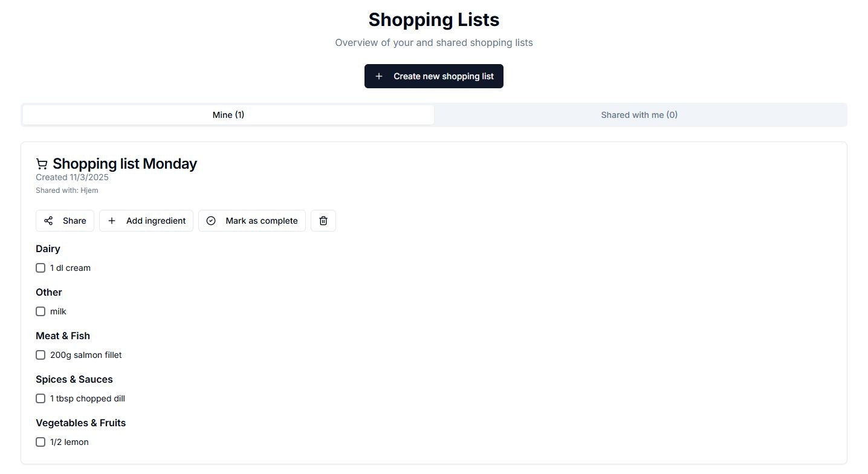The height and width of the screenshot is (474, 868).
Task: Click the Dairy category heading
Action: pyautogui.click(x=48, y=248)
